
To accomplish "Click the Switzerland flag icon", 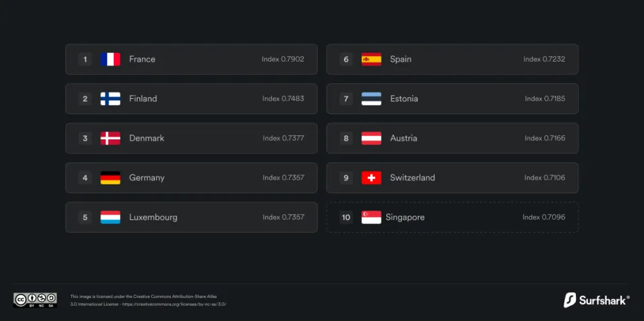I will tap(371, 178).
